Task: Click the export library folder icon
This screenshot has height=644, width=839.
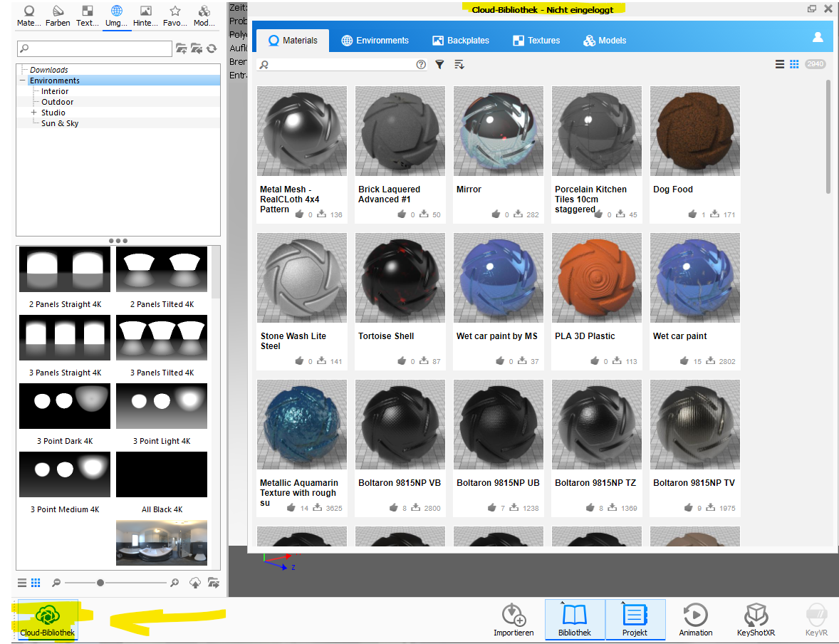Action: [214, 583]
